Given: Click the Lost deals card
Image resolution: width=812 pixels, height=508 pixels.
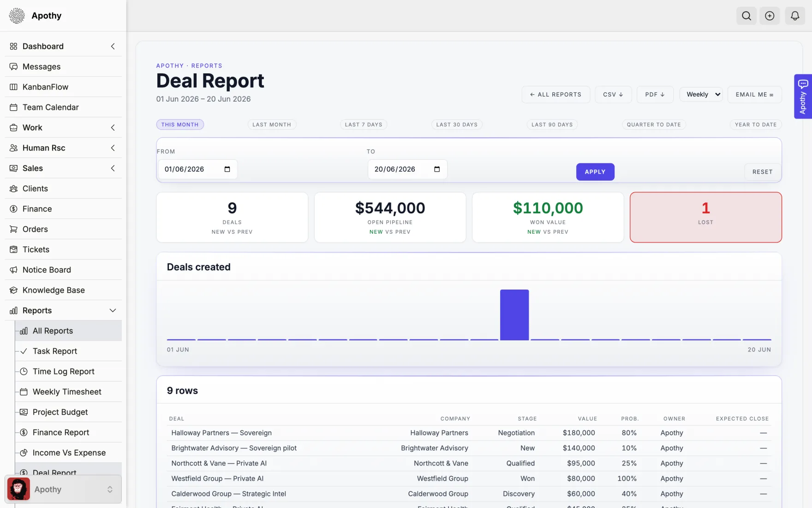Looking at the screenshot, I should pyautogui.click(x=705, y=217).
